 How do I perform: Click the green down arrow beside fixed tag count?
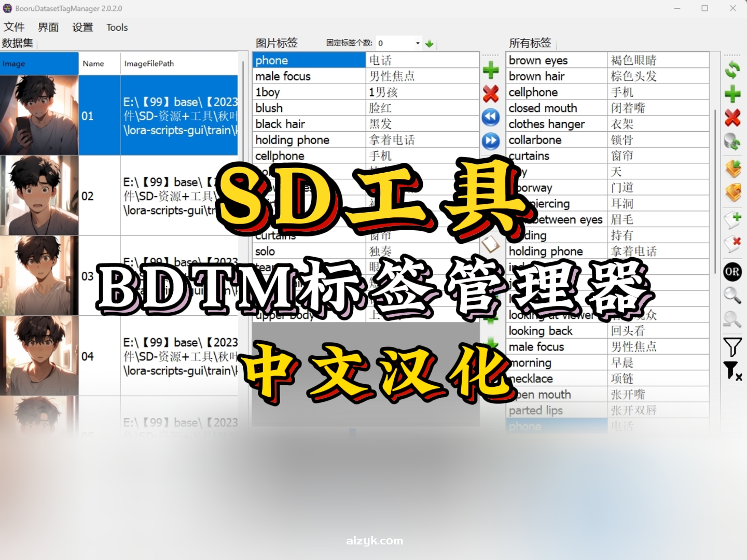(x=429, y=44)
